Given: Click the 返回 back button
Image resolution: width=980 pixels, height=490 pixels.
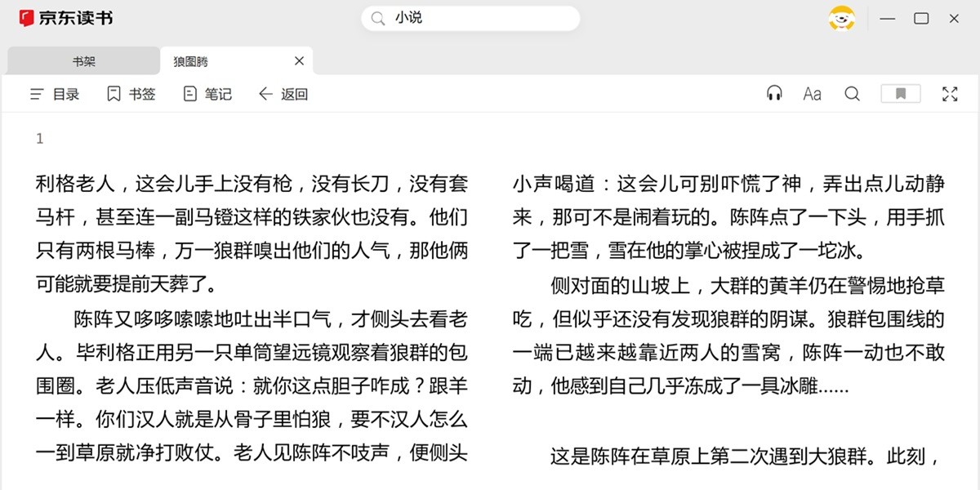Looking at the screenshot, I should pyautogui.click(x=283, y=94).
